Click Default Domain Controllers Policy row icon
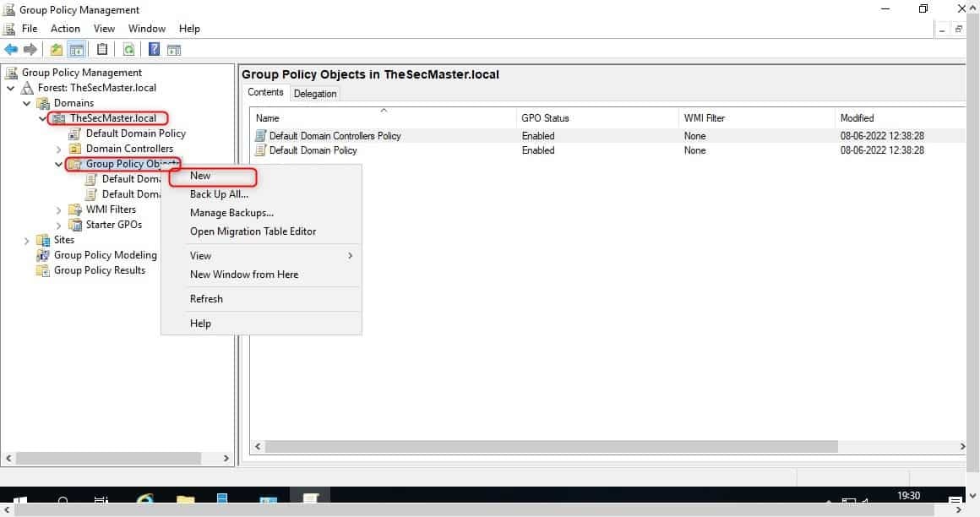The image size is (980, 517). pyautogui.click(x=260, y=136)
